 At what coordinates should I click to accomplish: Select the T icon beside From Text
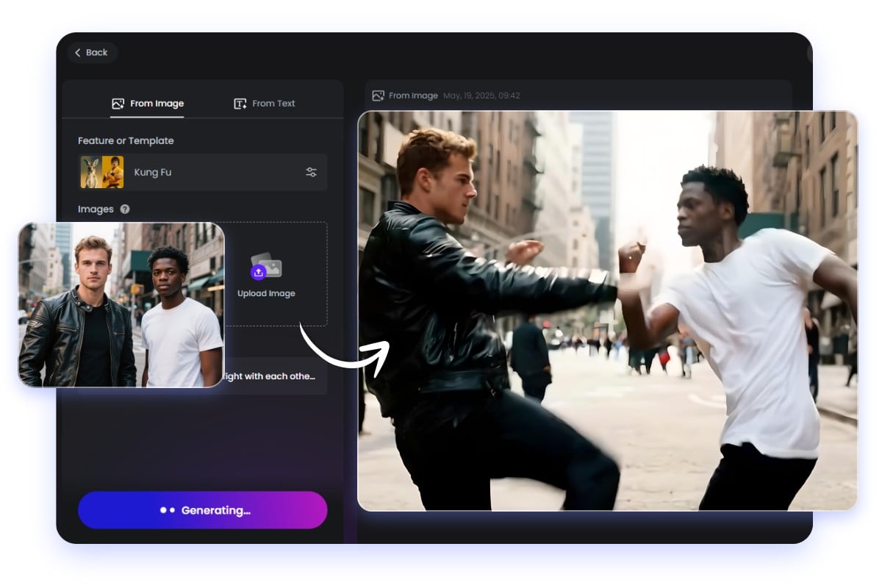click(x=240, y=104)
